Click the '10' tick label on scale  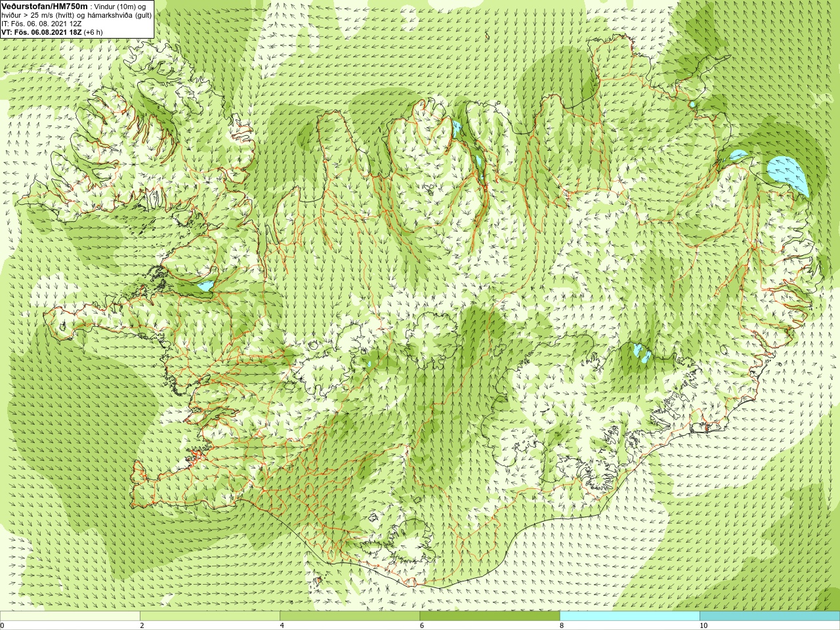[x=703, y=625]
